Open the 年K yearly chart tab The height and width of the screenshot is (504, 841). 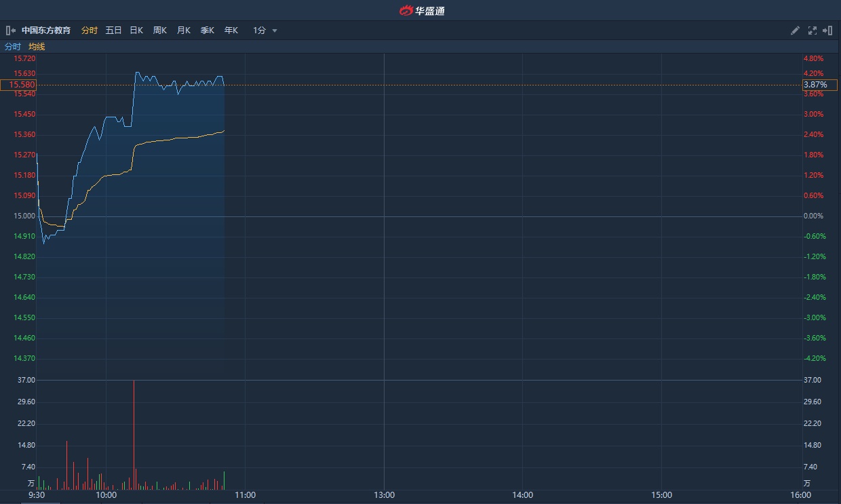(x=231, y=31)
